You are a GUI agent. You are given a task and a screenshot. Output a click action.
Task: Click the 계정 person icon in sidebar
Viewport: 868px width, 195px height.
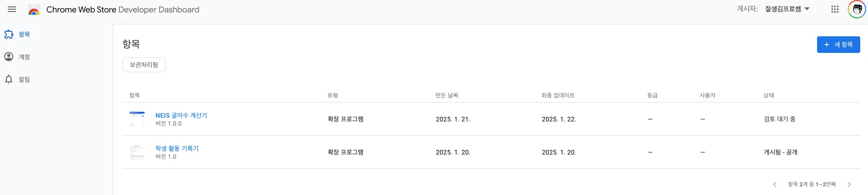click(9, 57)
